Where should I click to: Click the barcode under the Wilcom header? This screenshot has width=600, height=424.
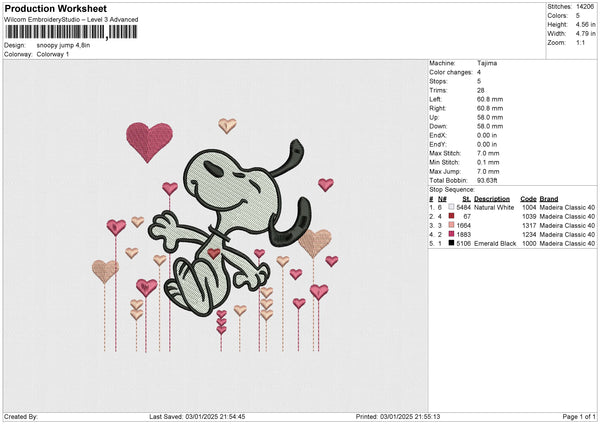click(70, 33)
